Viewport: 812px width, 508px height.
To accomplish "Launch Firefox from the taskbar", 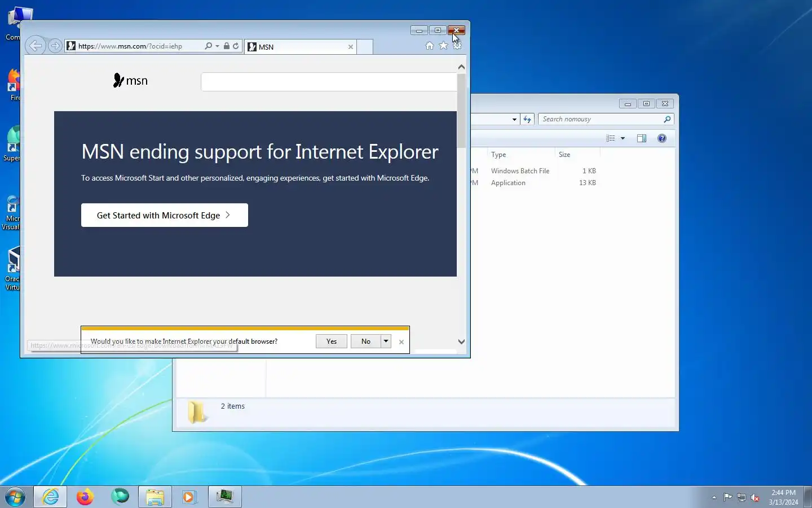I will pyautogui.click(x=85, y=497).
